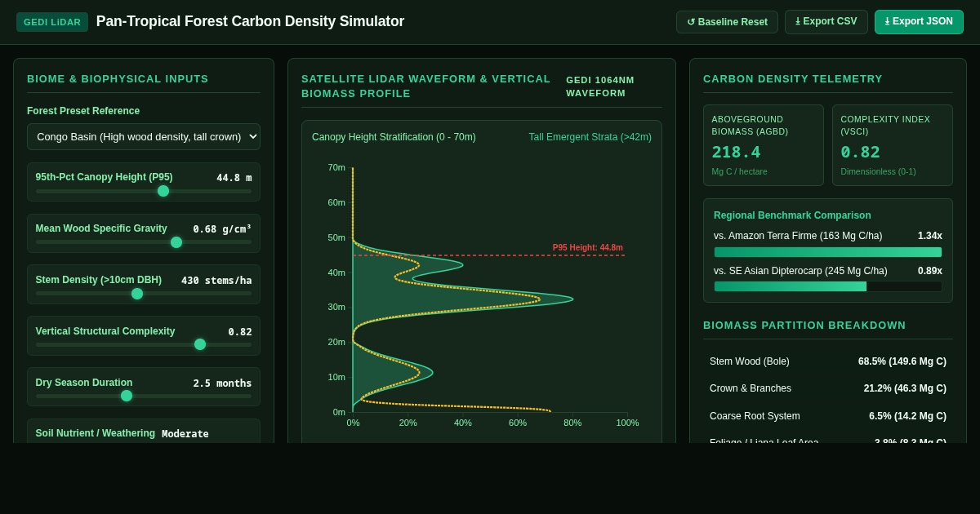Click the 100% axis label on chart

[x=627, y=423]
